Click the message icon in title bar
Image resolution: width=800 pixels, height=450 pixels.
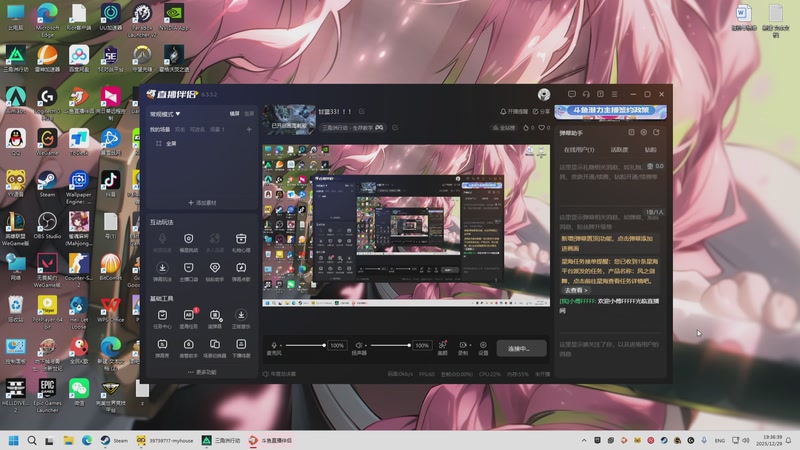point(571,94)
